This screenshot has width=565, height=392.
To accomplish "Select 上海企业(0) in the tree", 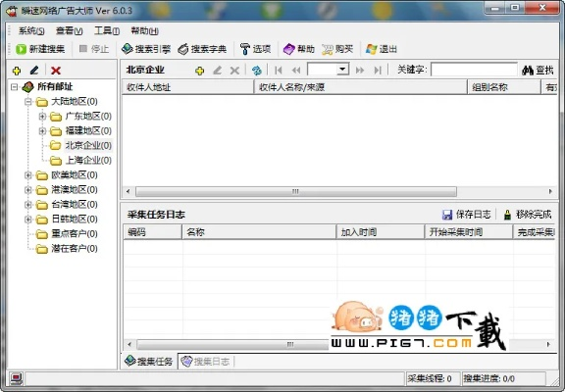I will pyautogui.click(x=88, y=160).
